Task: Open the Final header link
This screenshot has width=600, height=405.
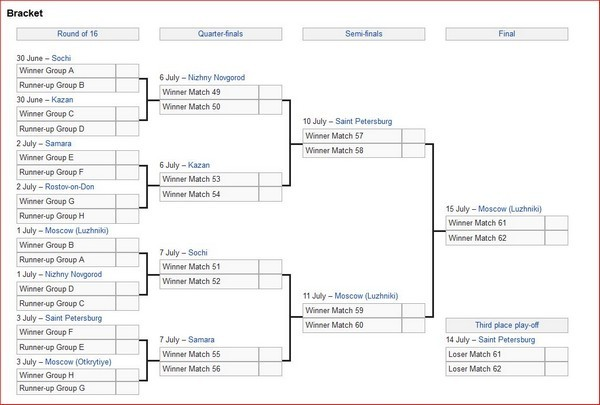Action: pyautogui.click(x=507, y=34)
